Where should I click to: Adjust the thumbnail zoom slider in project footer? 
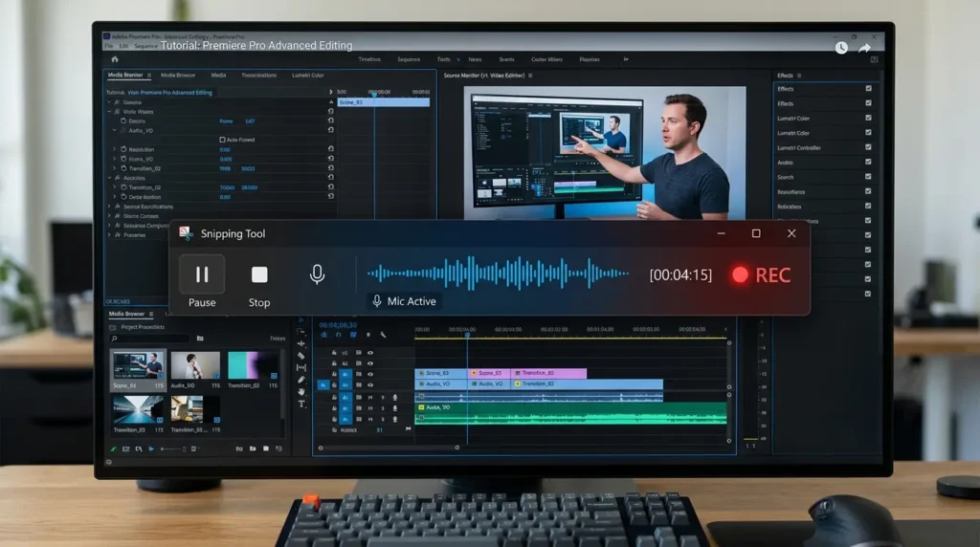point(173,449)
